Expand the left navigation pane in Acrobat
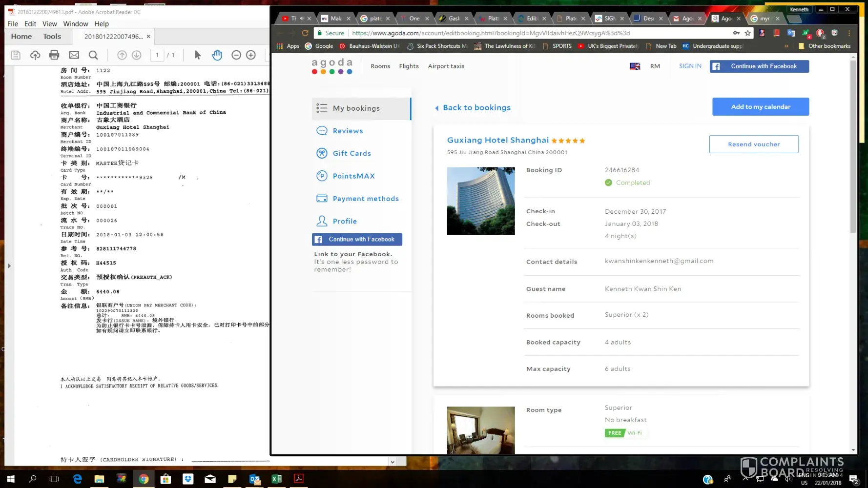Viewport: 868px width, 488px height. [x=9, y=266]
